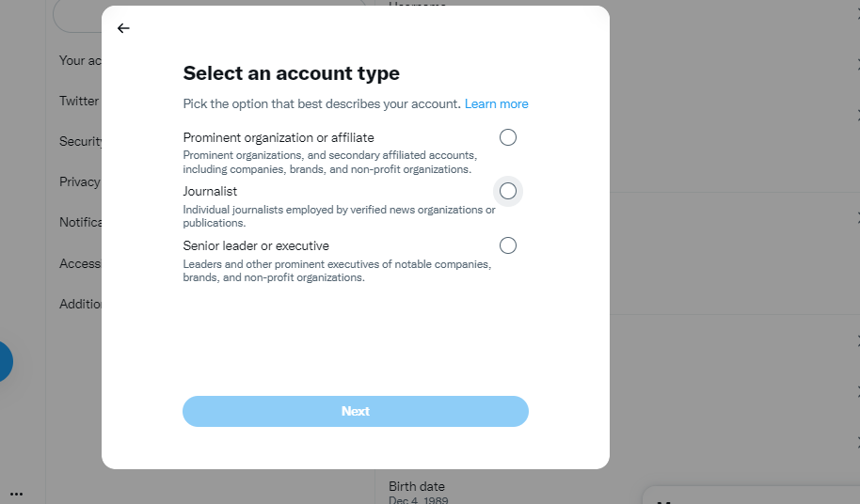The height and width of the screenshot is (504, 860).
Task: Open the three-dot More menu icon
Action: coord(16,494)
